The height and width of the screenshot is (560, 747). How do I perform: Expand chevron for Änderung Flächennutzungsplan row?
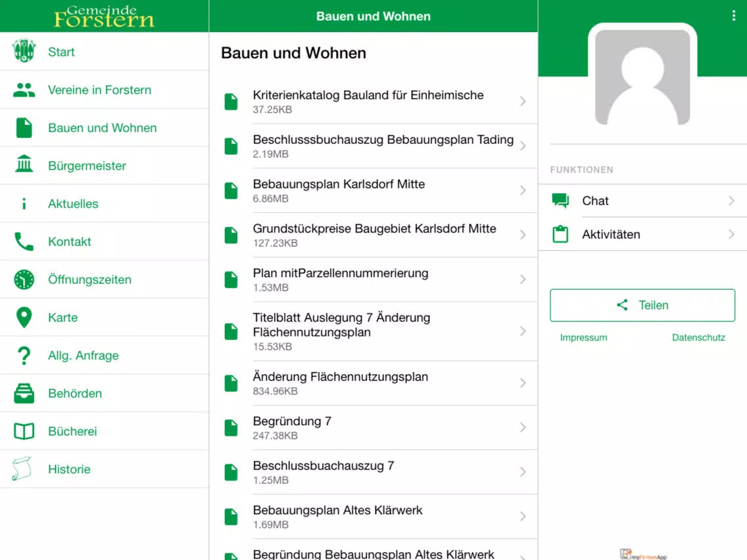[523, 383]
